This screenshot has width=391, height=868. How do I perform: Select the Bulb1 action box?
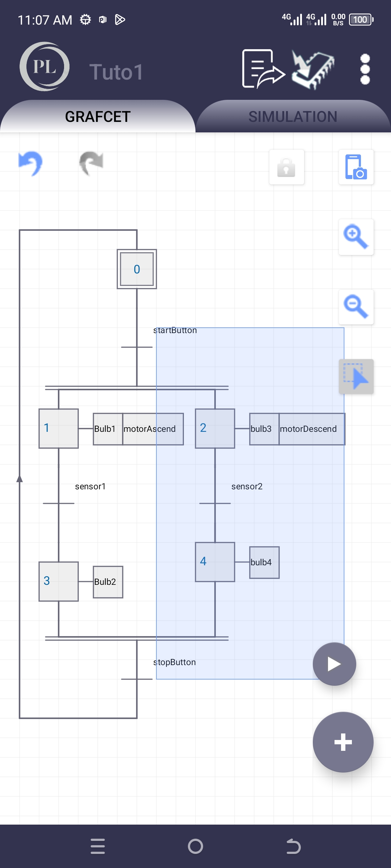[108, 429]
